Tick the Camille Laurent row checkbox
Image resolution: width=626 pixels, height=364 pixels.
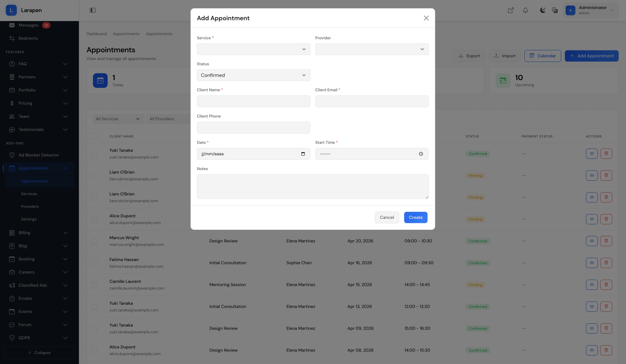(x=94, y=285)
